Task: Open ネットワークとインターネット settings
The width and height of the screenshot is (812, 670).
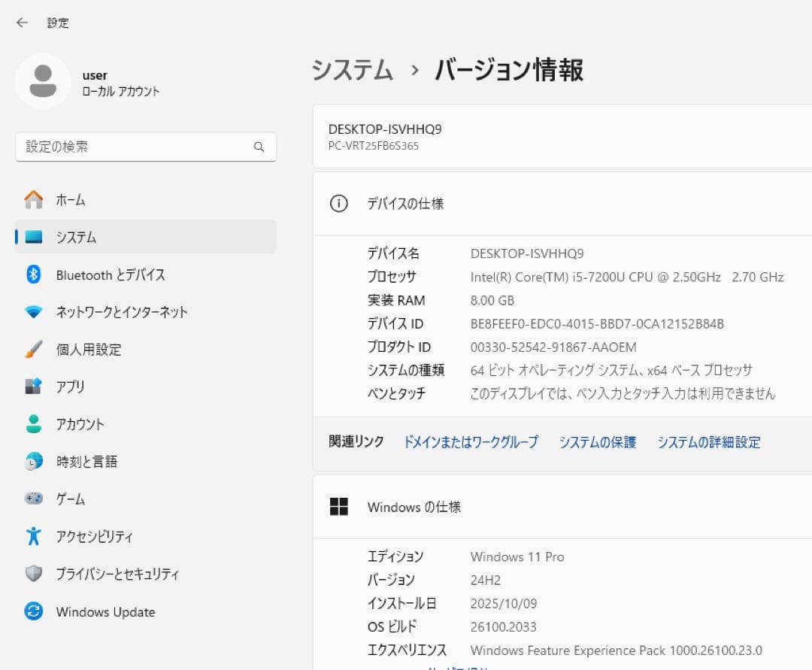Action: coord(146,312)
